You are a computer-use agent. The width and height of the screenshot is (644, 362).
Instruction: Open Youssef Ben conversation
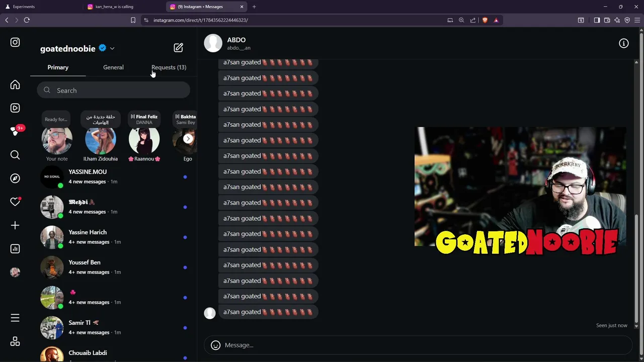(x=113, y=267)
